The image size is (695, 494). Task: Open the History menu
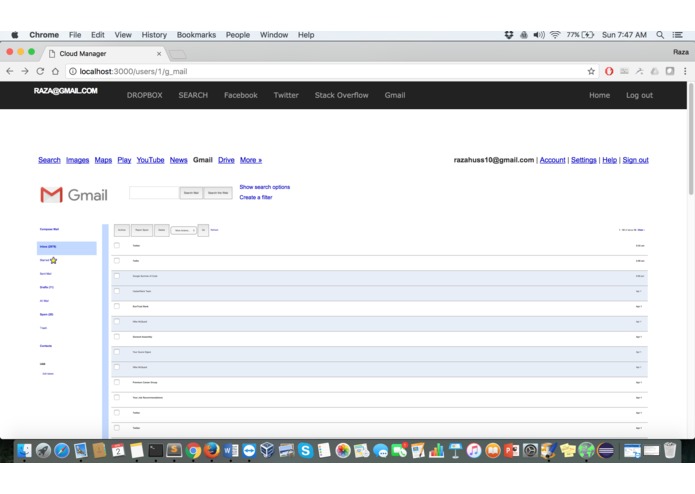pyautogui.click(x=154, y=35)
